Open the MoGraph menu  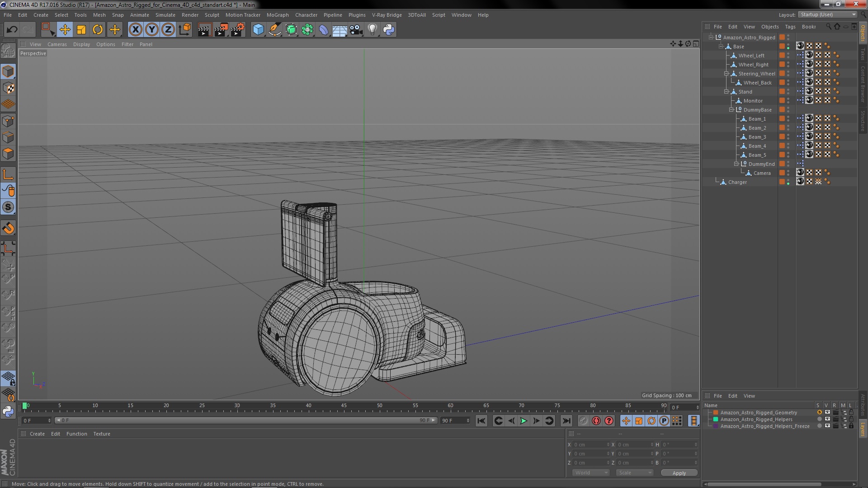pos(278,15)
